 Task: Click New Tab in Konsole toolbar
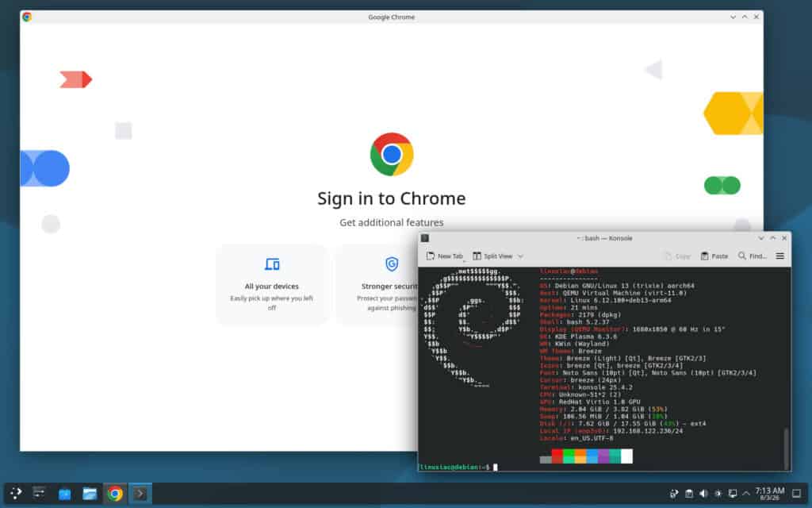444,256
